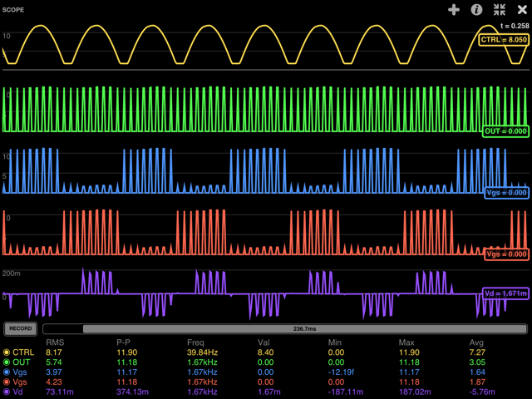Image resolution: width=532 pixels, height=399 pixels.
Task: Click the plus icon to add a signal
Action: 453,10
